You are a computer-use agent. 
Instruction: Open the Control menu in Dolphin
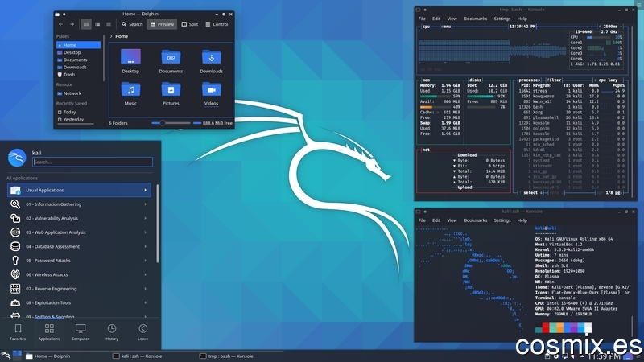217,24
